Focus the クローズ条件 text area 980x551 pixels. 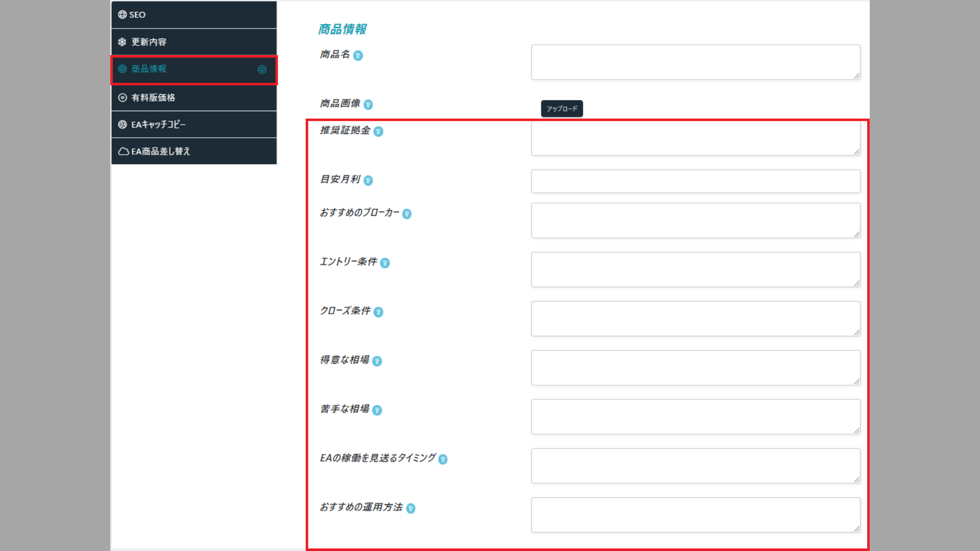(x=696, y=318)
